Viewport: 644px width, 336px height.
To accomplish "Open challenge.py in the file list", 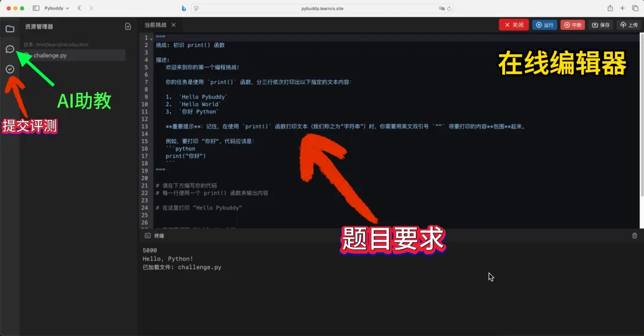I will [x=75, y=56].
